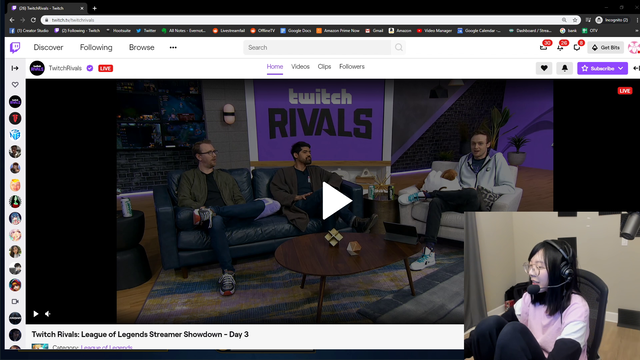Switch to the Videos tab
640x360 pixels.
[x=300, y=67]
